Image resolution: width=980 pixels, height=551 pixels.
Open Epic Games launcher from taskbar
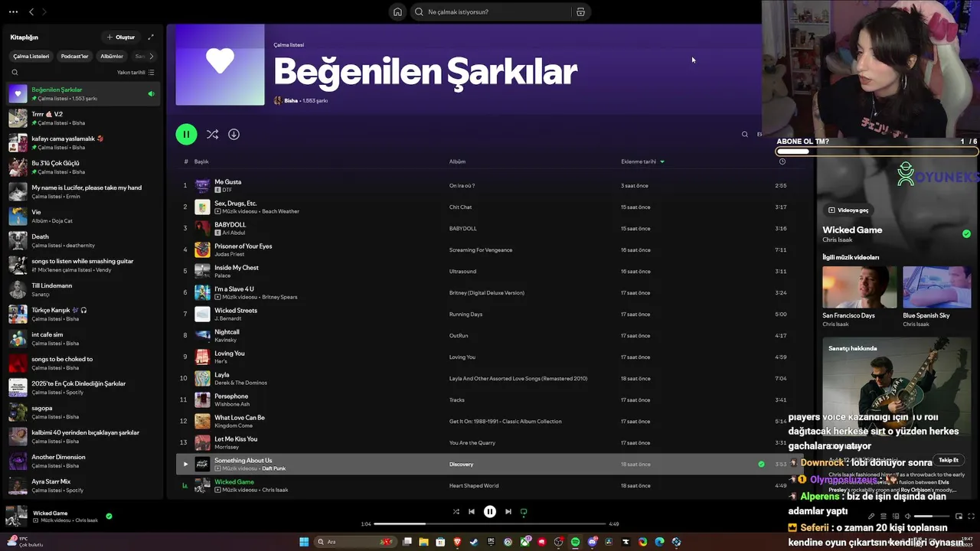491,542
